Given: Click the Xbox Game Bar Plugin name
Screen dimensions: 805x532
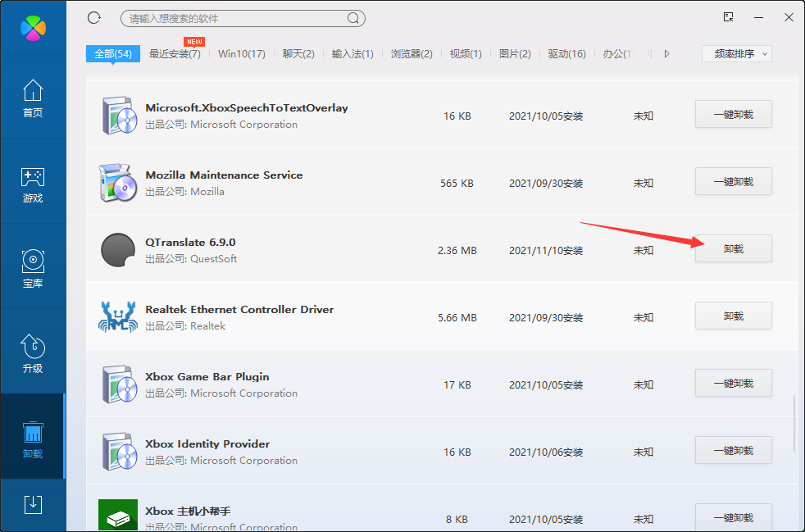Looking at the screenshot, I should [207, 377].
